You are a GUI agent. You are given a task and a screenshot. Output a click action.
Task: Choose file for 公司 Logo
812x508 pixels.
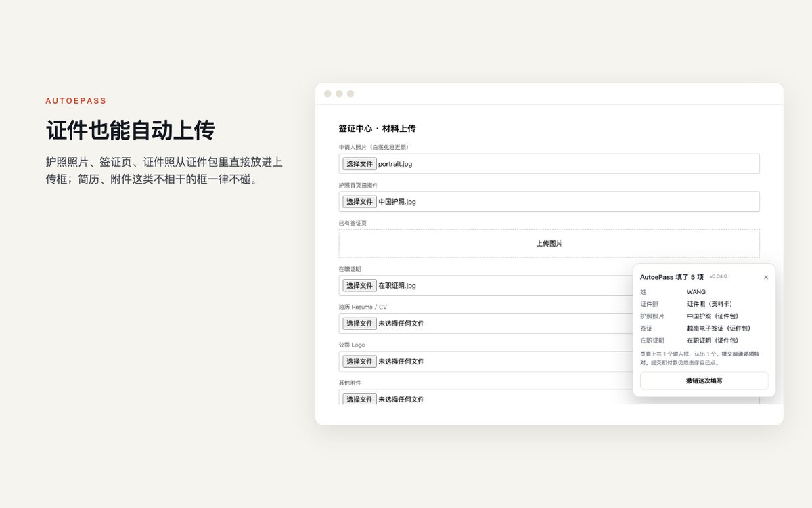pyautogui.click(x=359, y=362)
